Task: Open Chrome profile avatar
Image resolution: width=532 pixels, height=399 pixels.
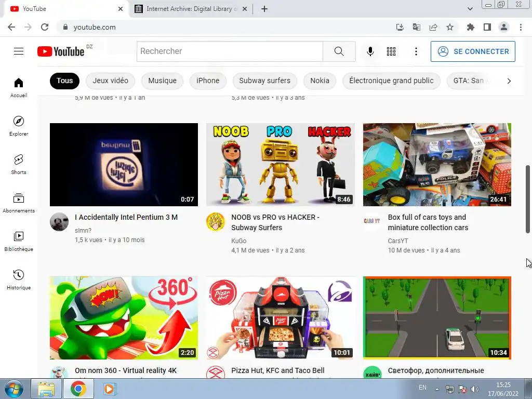Action: (x=504, y=27)
